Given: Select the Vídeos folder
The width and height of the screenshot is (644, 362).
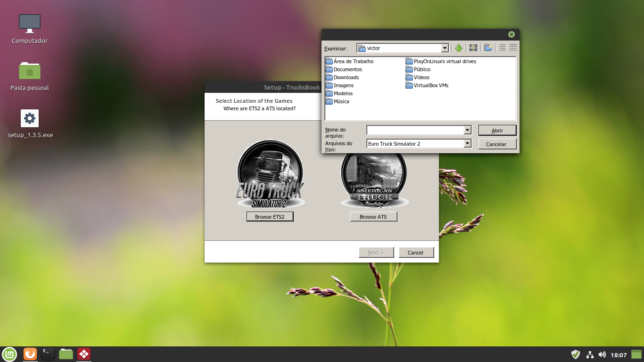Looking at the screenshot, I should (418, 77).
